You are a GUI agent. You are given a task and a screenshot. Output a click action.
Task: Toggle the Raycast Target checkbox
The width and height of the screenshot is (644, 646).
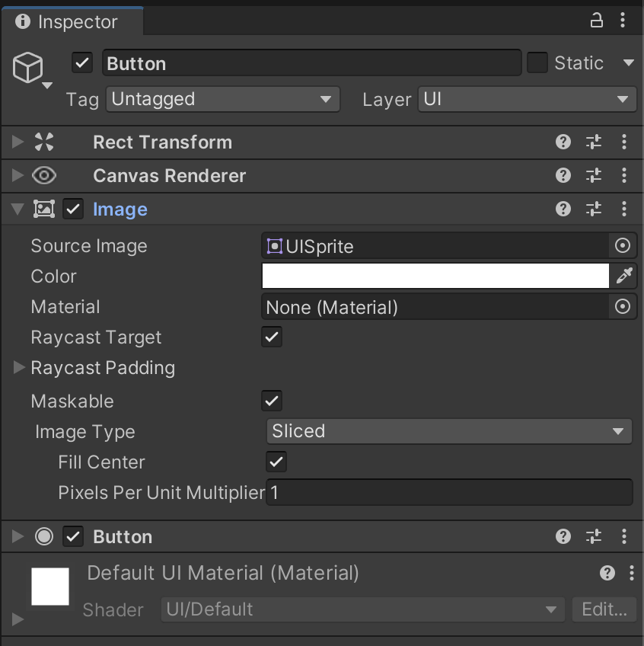tap(272, 337)
